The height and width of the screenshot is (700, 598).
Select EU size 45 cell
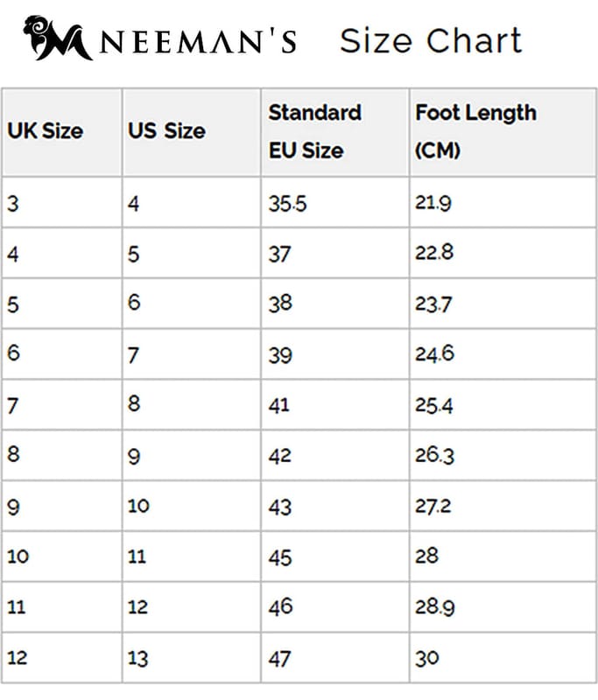280,556
